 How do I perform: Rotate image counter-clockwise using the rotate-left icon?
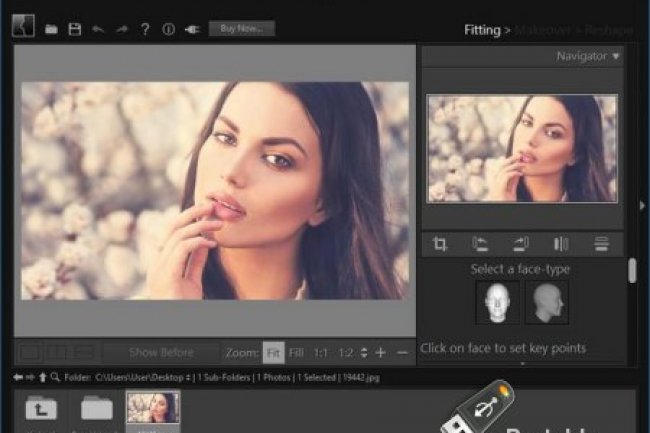[x=480, y=244]
